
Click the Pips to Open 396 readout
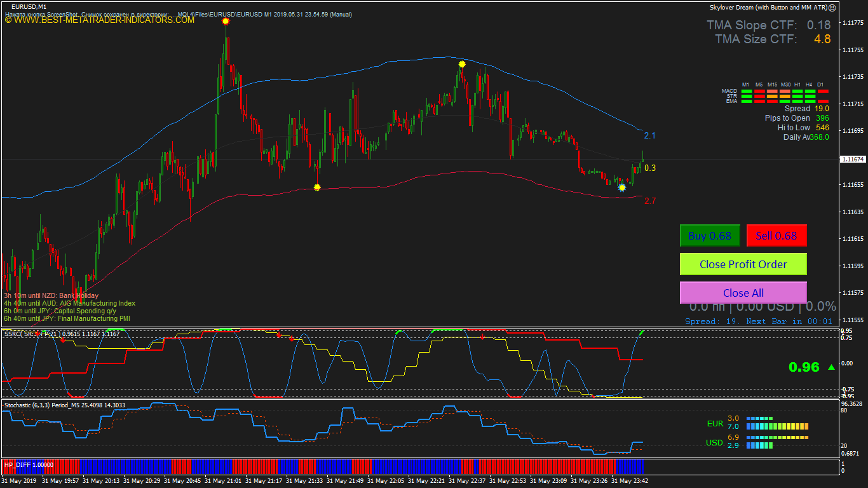pos(797,118)
